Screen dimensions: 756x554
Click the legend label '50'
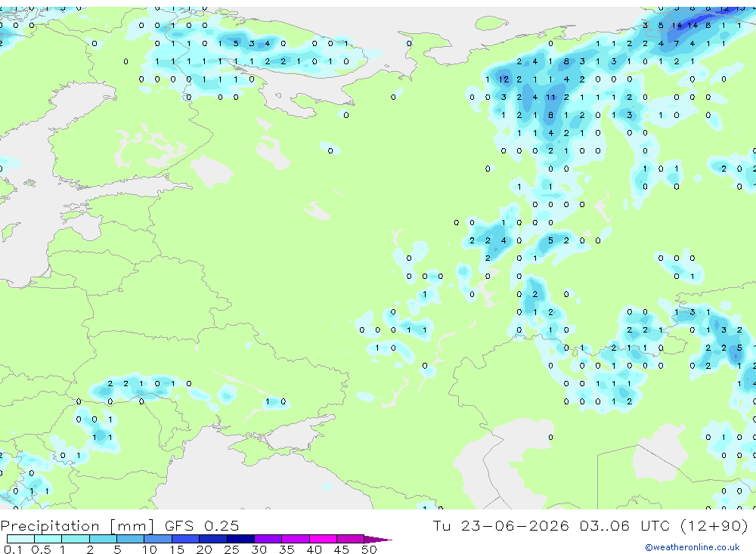(370, 549)
